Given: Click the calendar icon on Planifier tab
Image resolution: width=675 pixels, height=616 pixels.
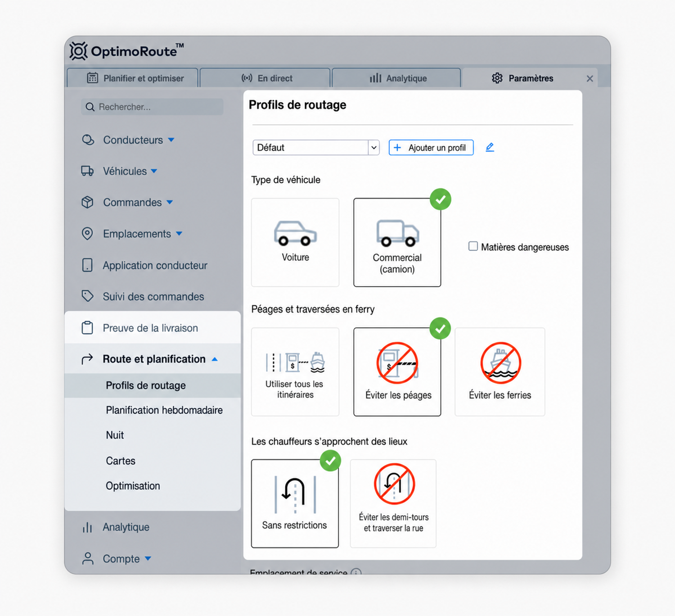Looking at the screenshot, I should pos(92,78).
